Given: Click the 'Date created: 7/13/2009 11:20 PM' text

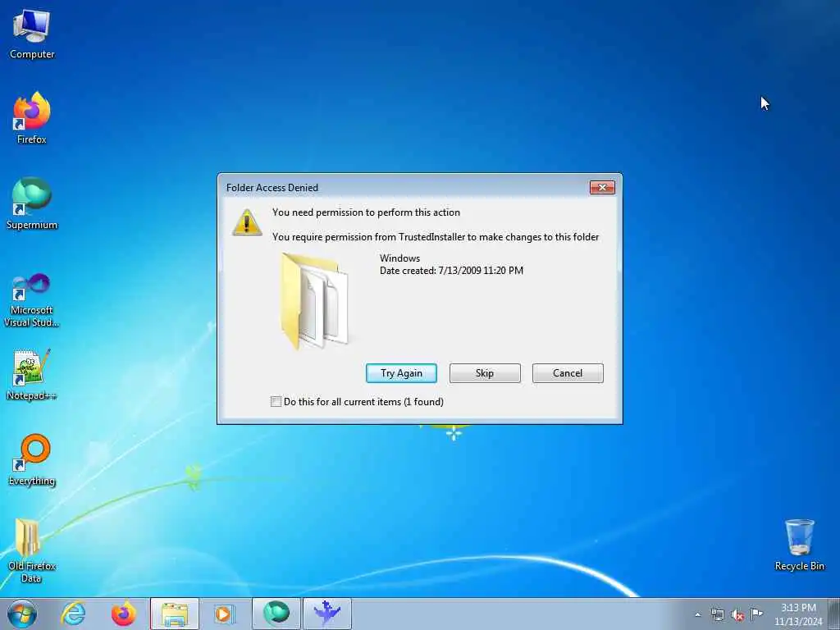Looking at the screenshot, I should click(x=451, y=271).
